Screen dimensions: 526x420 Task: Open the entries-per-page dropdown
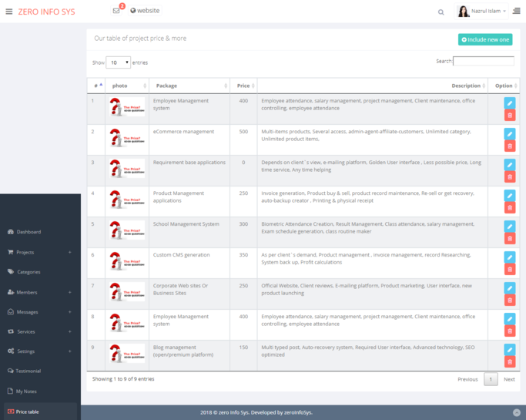pos(118,62)
